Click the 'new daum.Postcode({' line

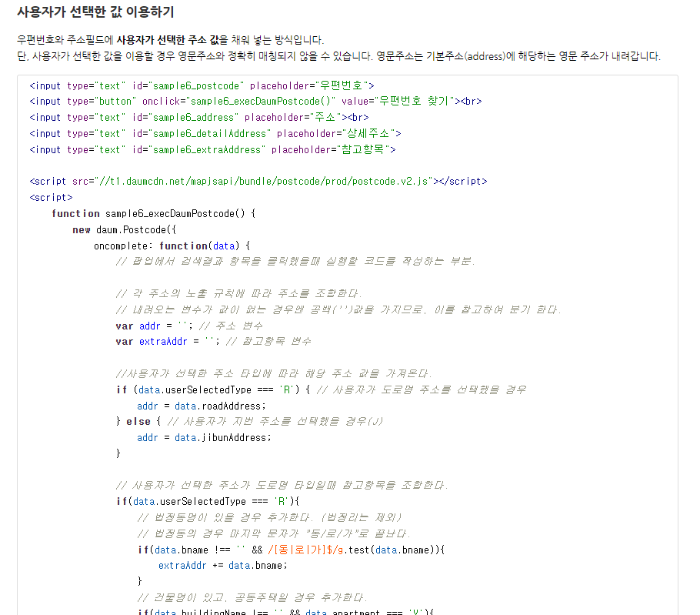(125, 229)
